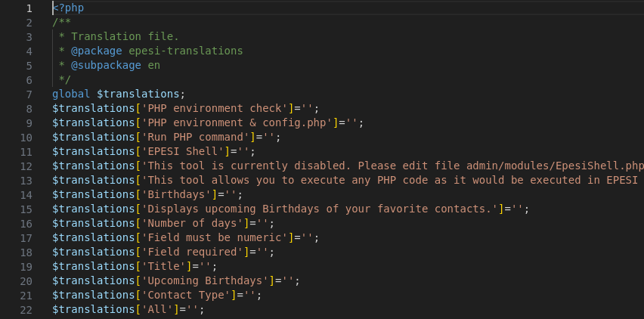Viewport: 644px width, 319px height.
Task: Click 'Field must be numeric' string
Action: tap(215, 238)
